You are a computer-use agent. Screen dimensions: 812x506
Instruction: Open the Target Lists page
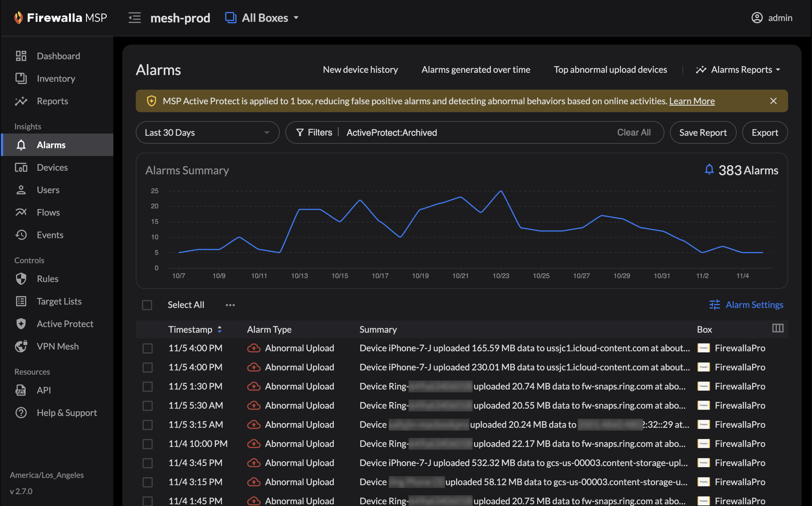pyautogui.click(x=59, y=301)
